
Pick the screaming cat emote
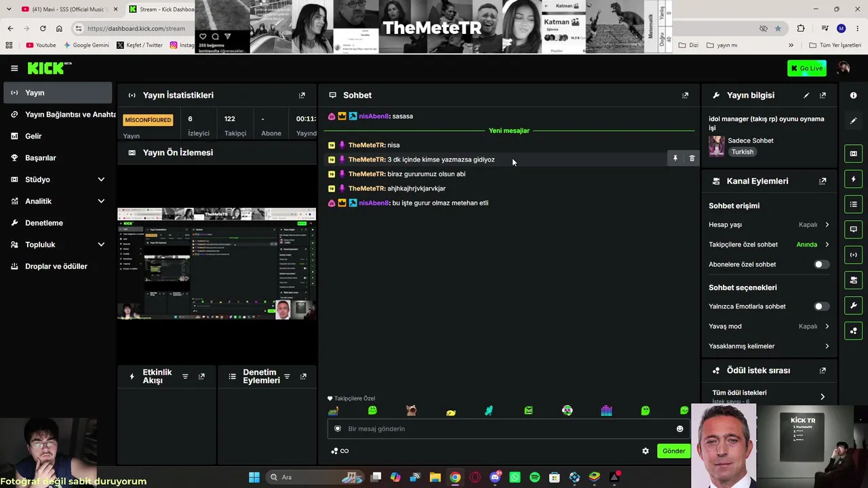point(411,411)
